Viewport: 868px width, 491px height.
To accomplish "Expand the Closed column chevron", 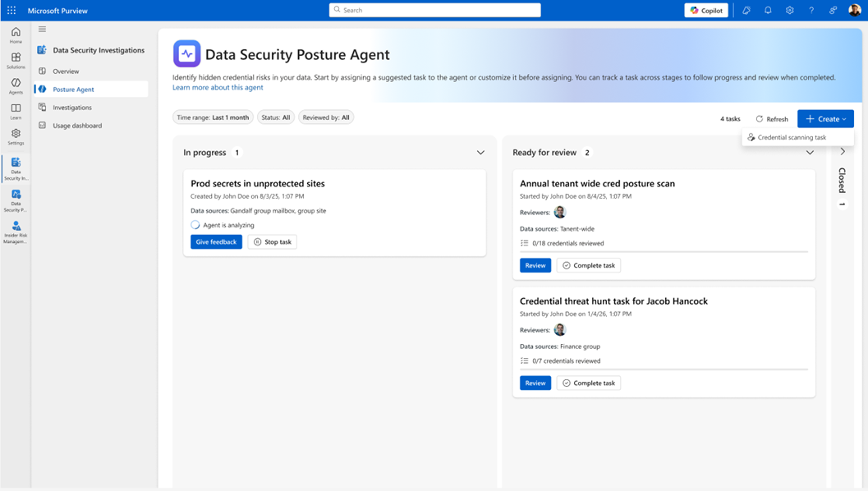I will 843,152.
